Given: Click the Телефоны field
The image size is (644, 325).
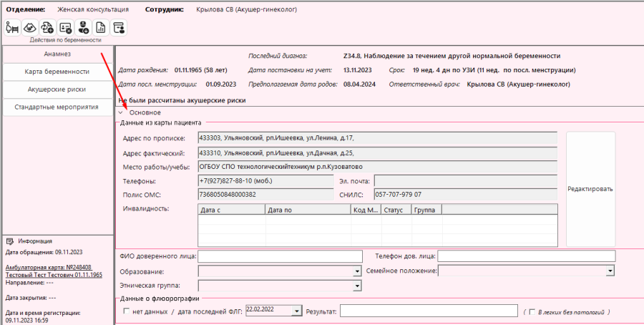Looking at the screenshot, I should (x=265, y=181).
